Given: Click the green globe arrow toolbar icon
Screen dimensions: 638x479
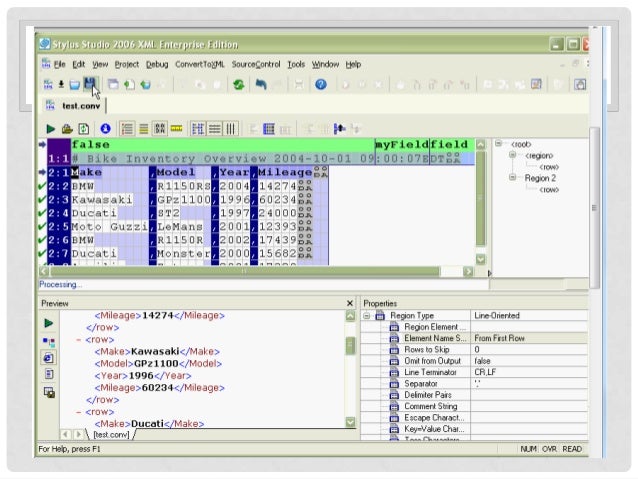Looking at the screenshot, I should click(x=145, y=85).
